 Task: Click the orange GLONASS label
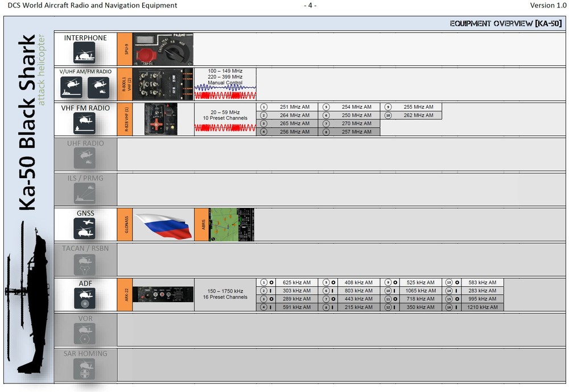tap(125, 224)
